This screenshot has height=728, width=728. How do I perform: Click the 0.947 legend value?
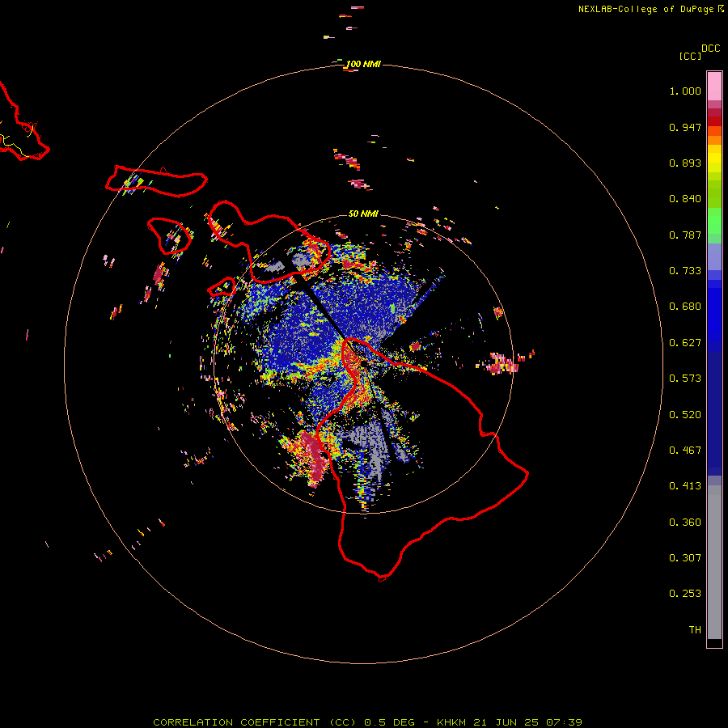pos(685,127)
